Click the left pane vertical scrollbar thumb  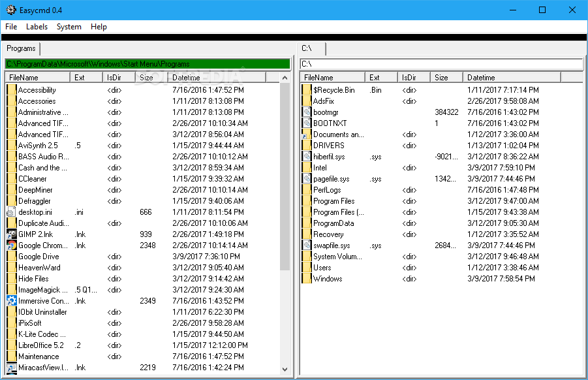[x=285, y=176]
